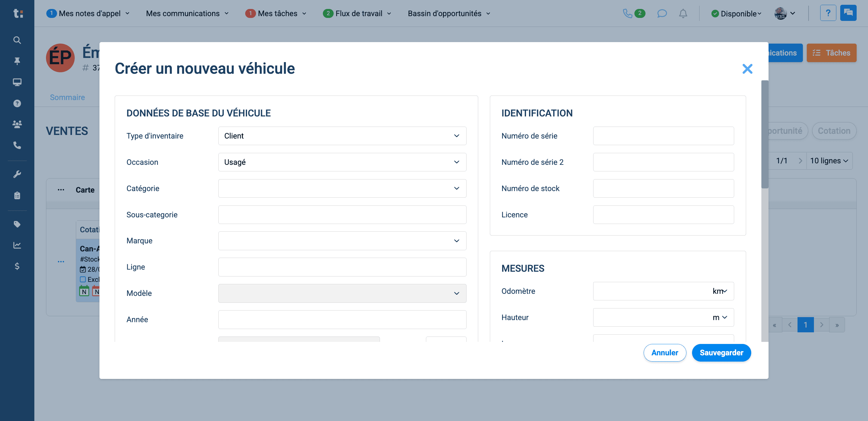The image size is (868, 421).
Task: Open the tag icon in the sidebar
Action: coord(17,224)
